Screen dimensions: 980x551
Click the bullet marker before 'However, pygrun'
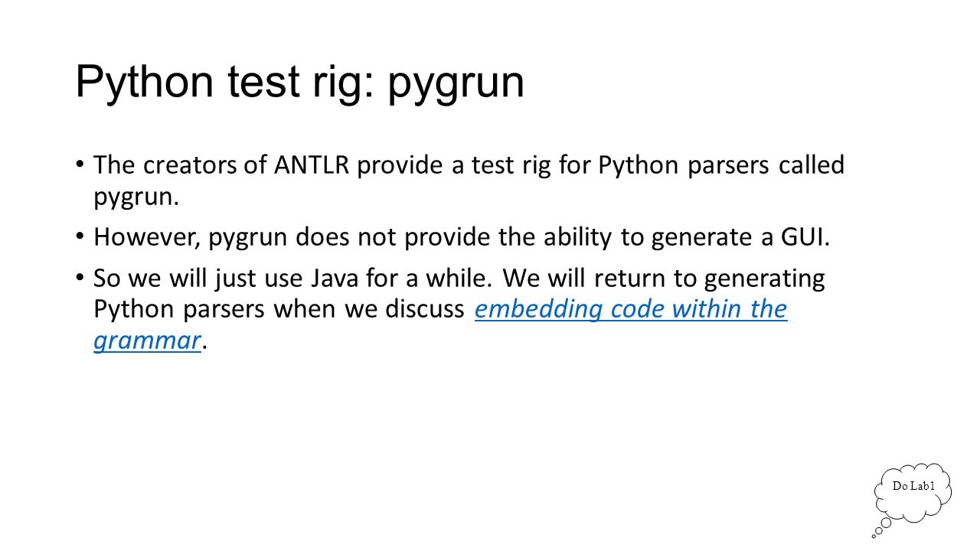(x=80, y=238)
